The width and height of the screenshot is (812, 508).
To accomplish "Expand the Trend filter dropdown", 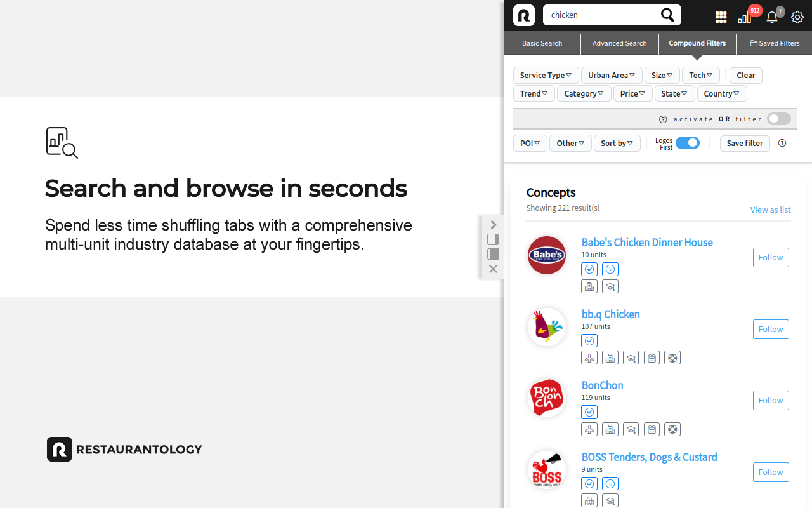I will 534,93.
